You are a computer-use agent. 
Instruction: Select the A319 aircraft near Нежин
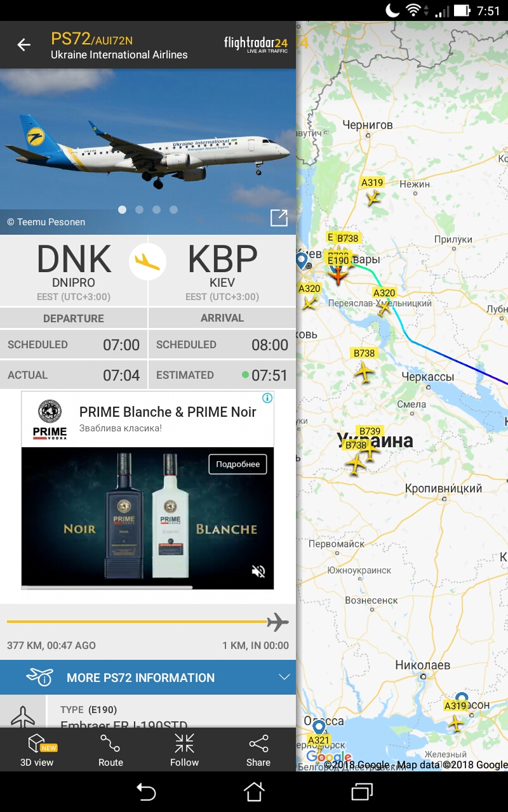click(x=373, y=197)
